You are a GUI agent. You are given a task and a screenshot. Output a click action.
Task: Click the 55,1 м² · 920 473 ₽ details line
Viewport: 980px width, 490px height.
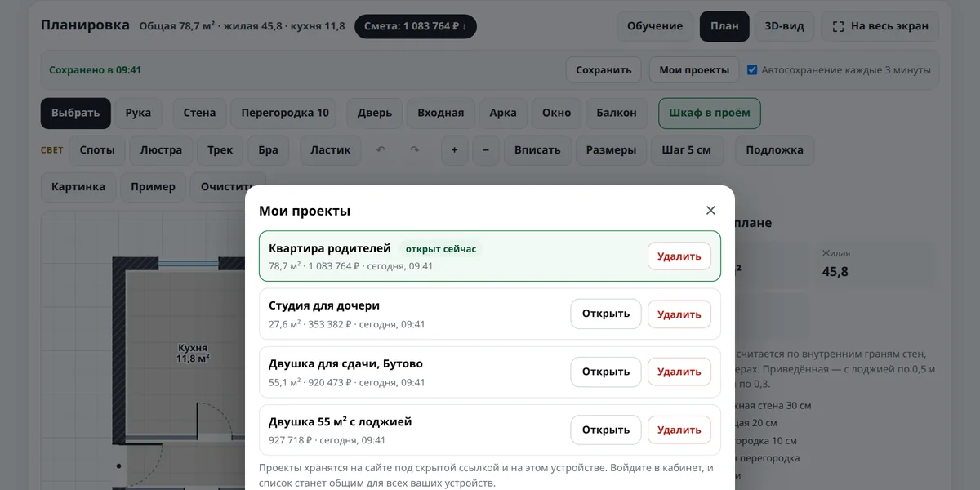point(347,382)
